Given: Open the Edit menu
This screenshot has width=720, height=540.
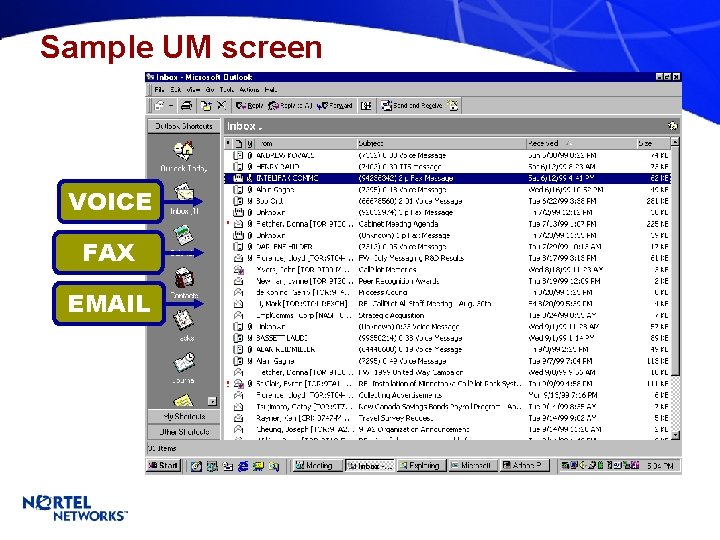Looking at the screenshot, I should 175,90.
